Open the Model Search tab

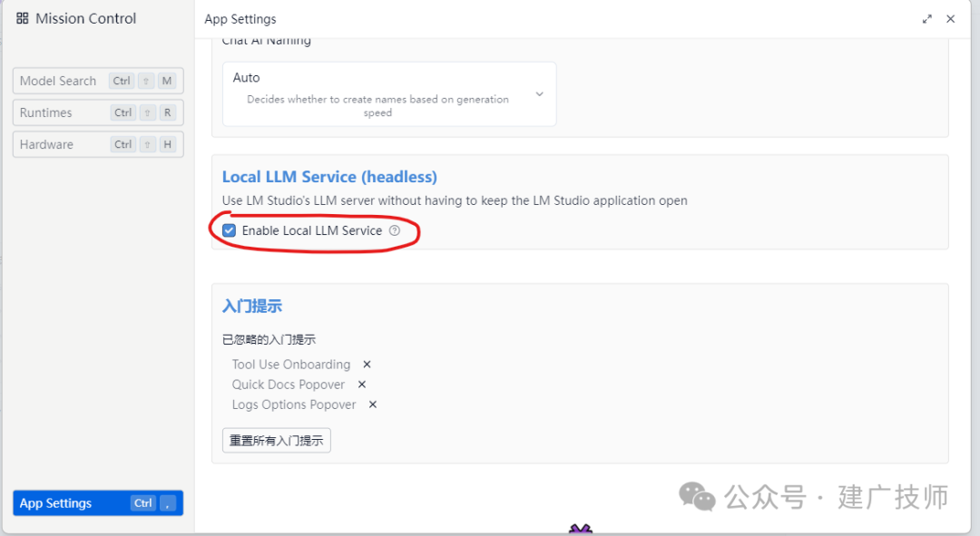(x=98, y=81)
